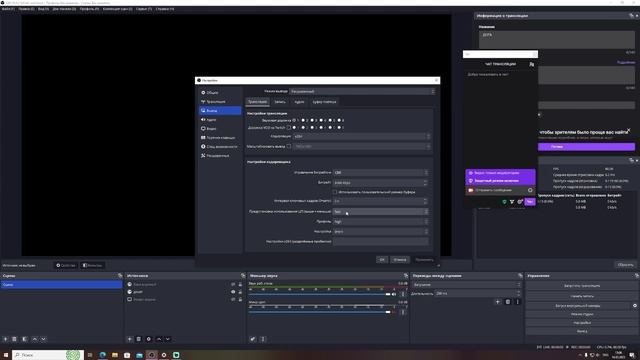Click purple button in stream information panel

click(586, 147)
